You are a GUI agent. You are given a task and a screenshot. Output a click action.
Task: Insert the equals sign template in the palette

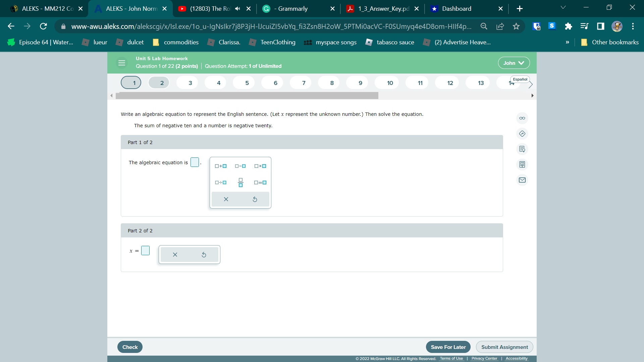pos(260,182)
